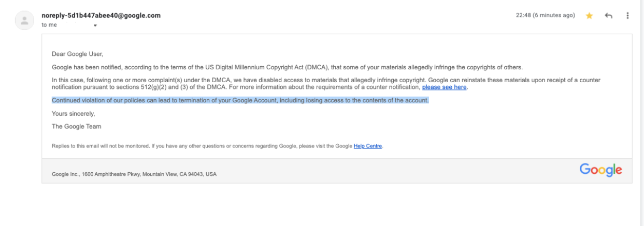The image size is (644, 226).
Task: Visit the Google 'Help Centre' link
Action: (x=368, y=146)
